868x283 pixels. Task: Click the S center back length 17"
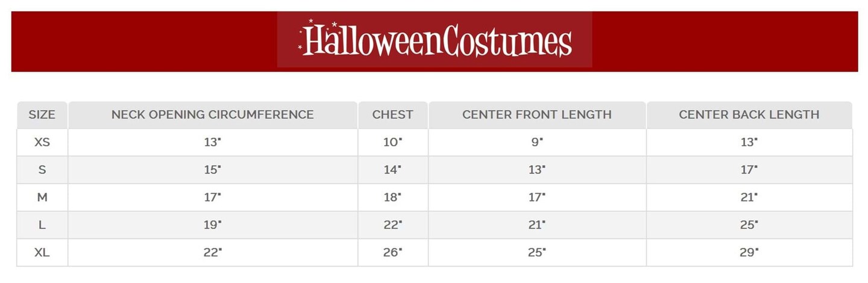coord(749,170)
